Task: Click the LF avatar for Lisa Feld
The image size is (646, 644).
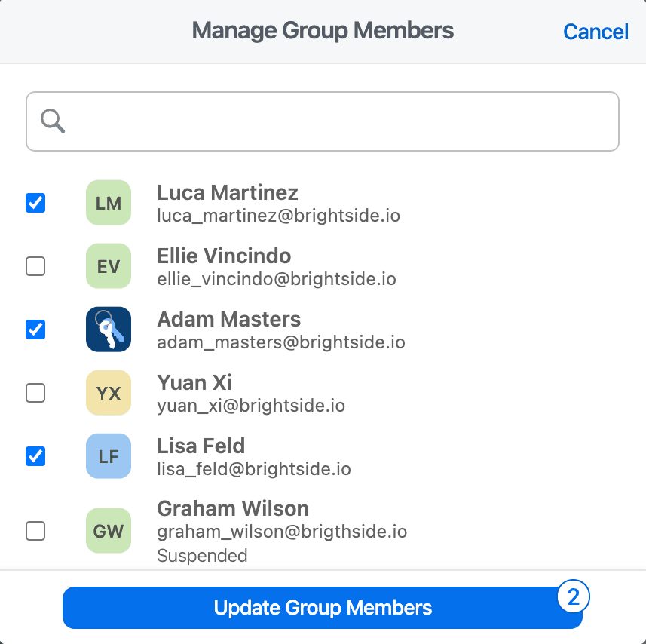Action: tap(109, 456)
